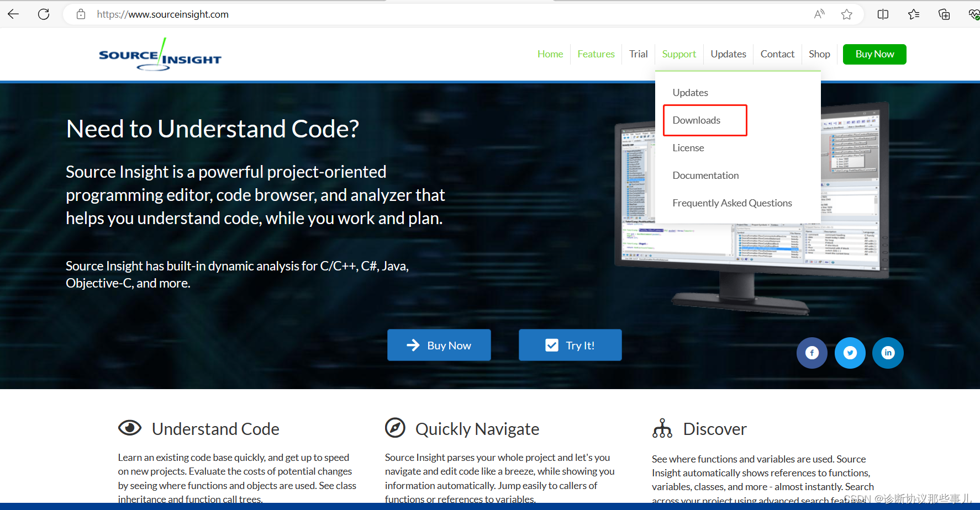The width and height of the screenshot is (980, 510).
Task: Open the LinkedIn social icon
Action: [x=888, y=353]
